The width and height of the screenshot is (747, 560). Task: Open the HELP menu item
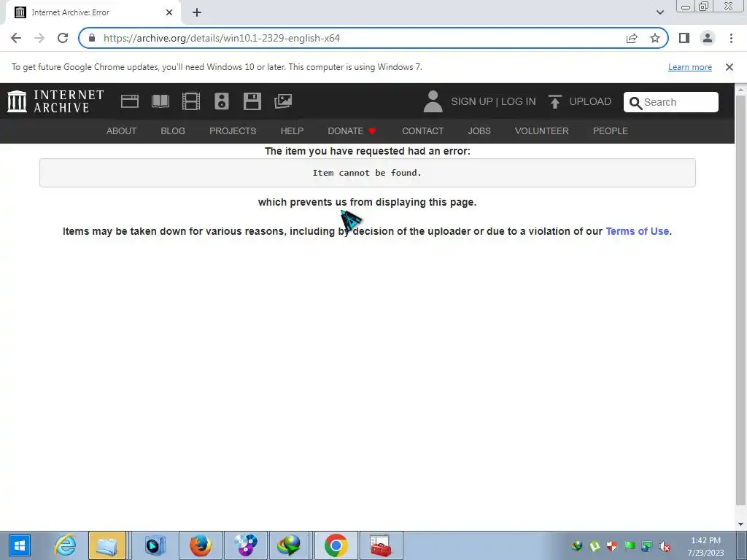292,131
